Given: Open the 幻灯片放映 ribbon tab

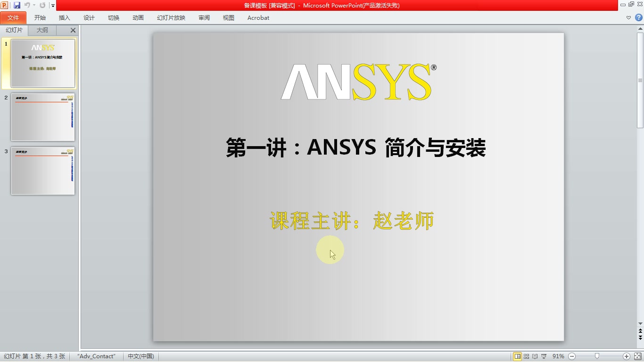Looking at the screenshot, I should pyautogui.click(x=171, y=18).
